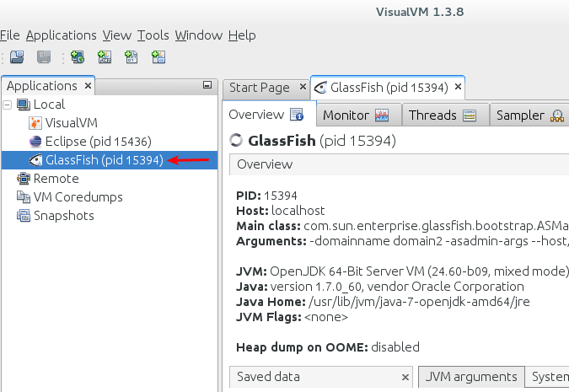Collapse the Local tree node

[x=7, y=105]
